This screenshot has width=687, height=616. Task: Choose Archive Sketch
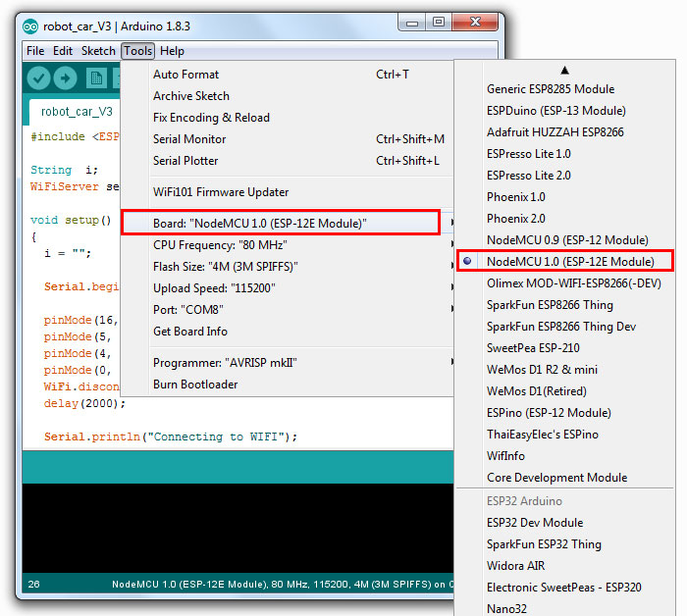point(287,96)
